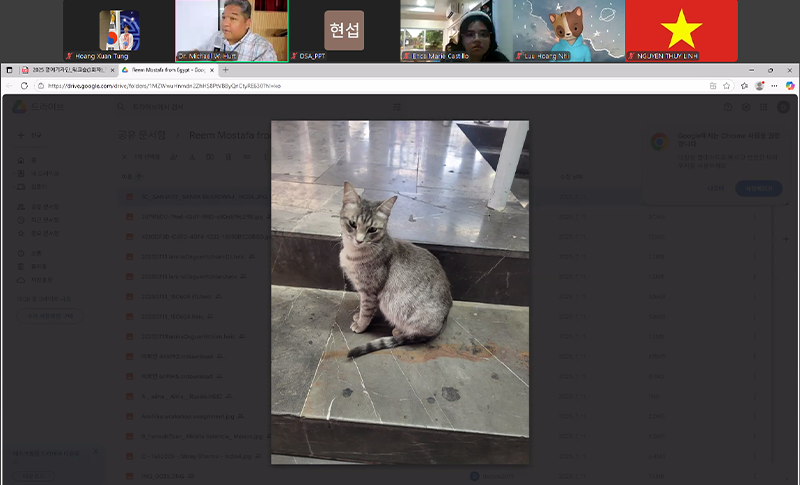800x485 pixels.
Task: Click the buy more storage button
Action: click(x=50, y=316)
